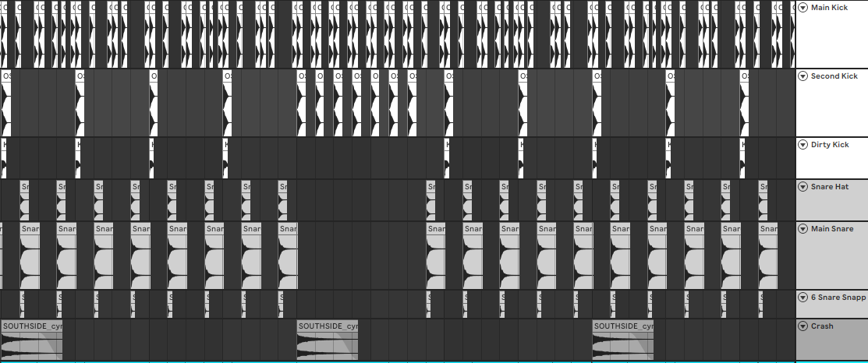Select the first SOUTHSIDE_cym crash clip
Viewport: 868px width, 363px height.
click(x=31, y=340)
